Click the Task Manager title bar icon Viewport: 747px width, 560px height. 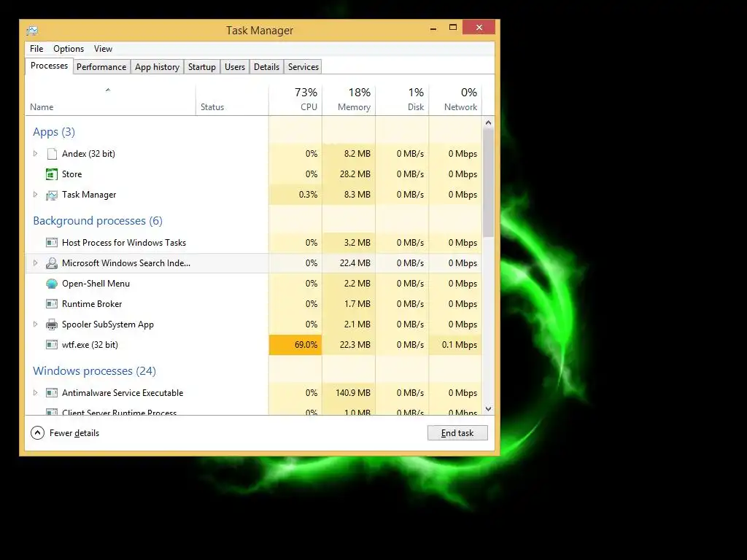point(32,31)
